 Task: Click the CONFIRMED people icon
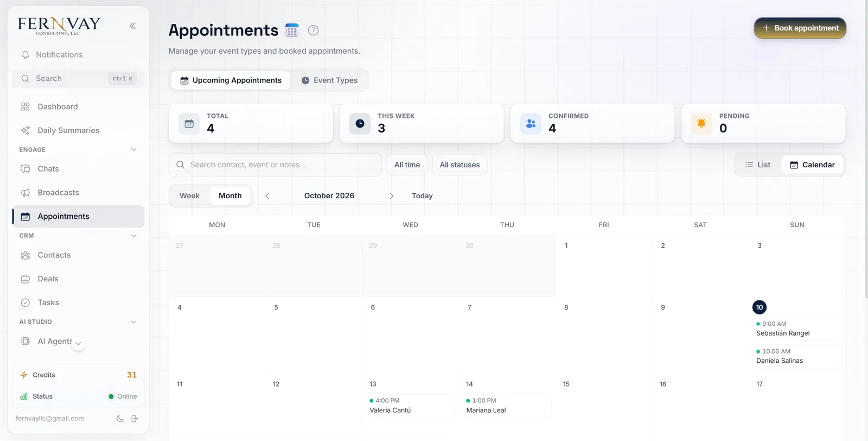[531, 124]
